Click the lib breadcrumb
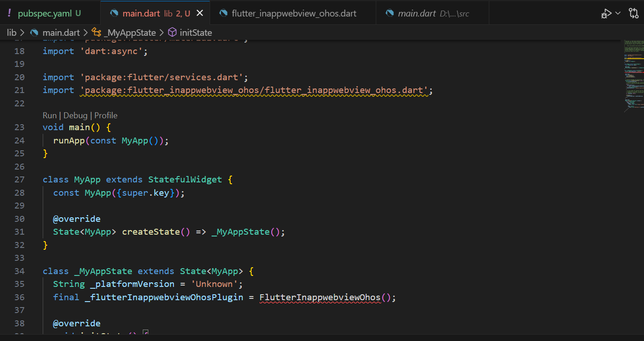 click(11, 33)
